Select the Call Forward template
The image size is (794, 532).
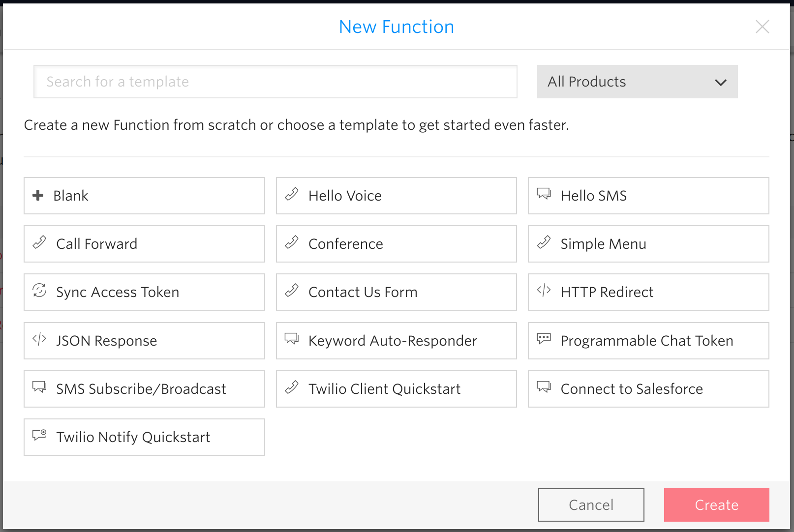click(144, 244)
